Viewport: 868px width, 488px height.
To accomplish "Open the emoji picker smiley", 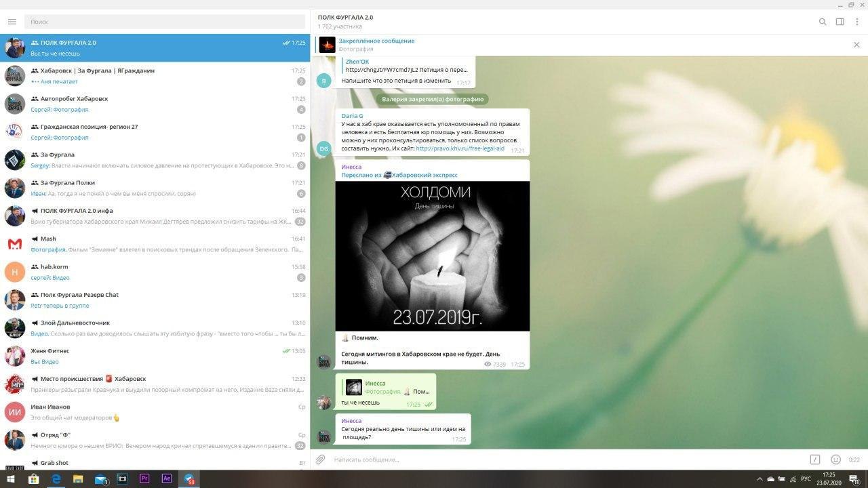I will tap(835, 460).
